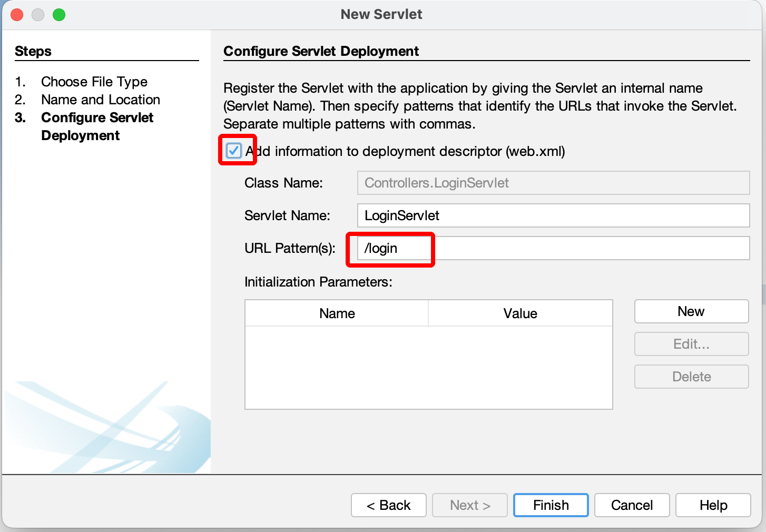
Task: Select the Value column header
Action: click(x=521, y=313)
